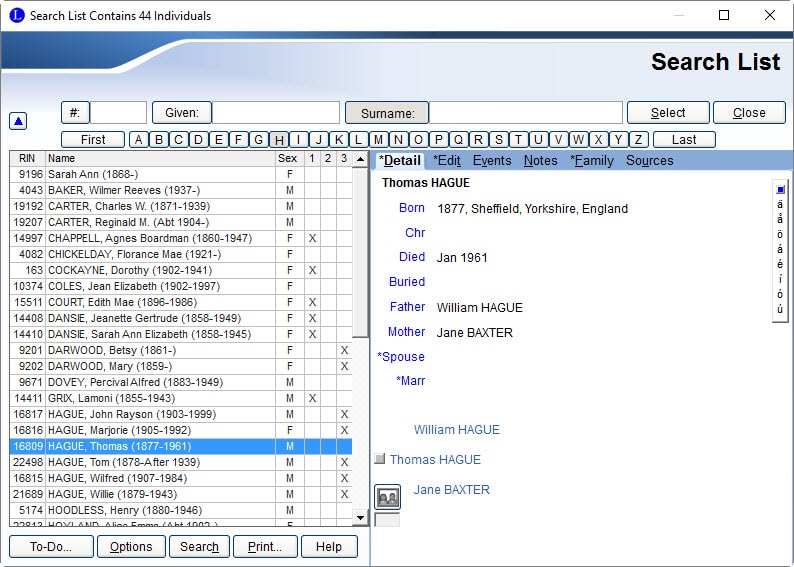Jump to letter W in the index
Viewport: 794px width, 567px height.
pyautogui.click(x=579, y=140)
